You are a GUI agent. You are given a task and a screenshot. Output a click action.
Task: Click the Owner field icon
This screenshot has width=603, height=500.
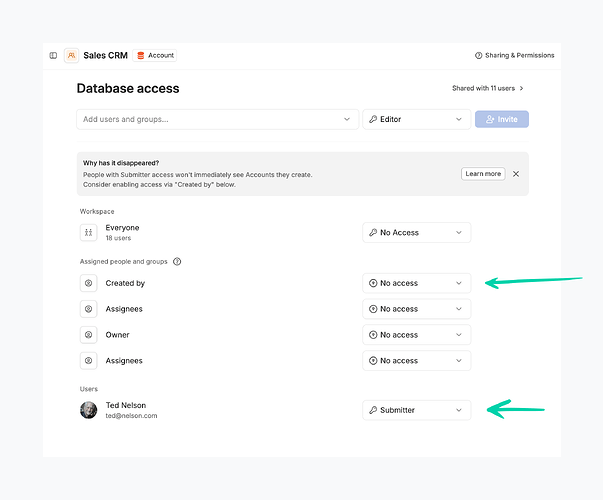[x=89, y=335]
